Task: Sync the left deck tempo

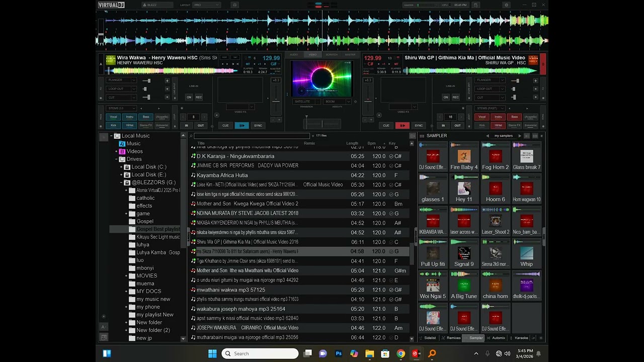Action: [x=258, y=125]
